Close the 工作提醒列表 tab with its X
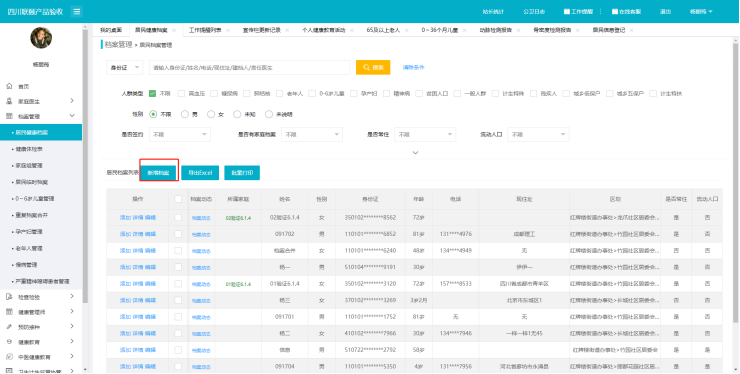The image size is (740, 374). 228,30
